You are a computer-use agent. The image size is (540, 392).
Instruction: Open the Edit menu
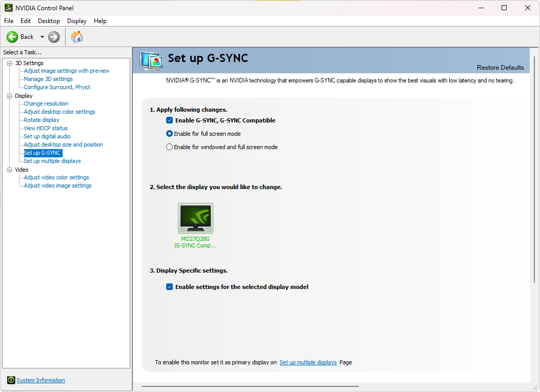(x=26, y=21)
